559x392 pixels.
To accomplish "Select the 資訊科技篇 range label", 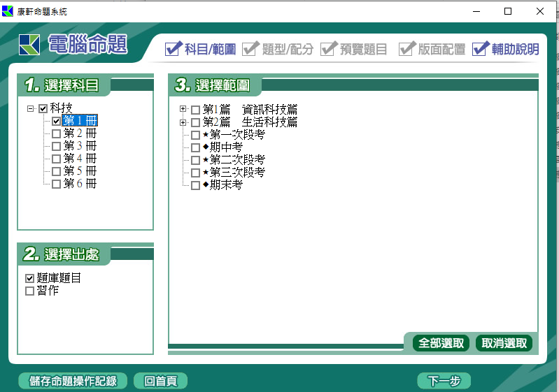I will point(250,109).
